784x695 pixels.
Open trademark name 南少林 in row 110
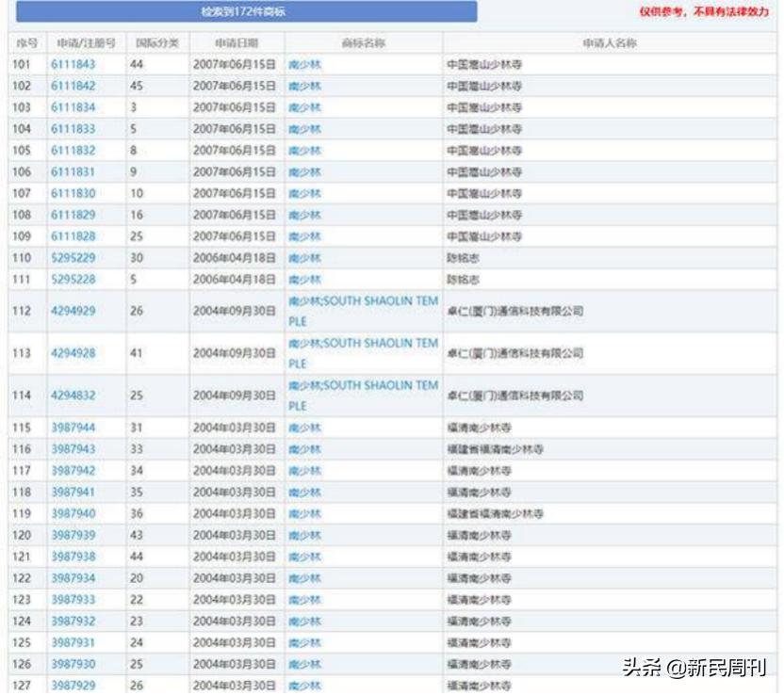(304, 258)
